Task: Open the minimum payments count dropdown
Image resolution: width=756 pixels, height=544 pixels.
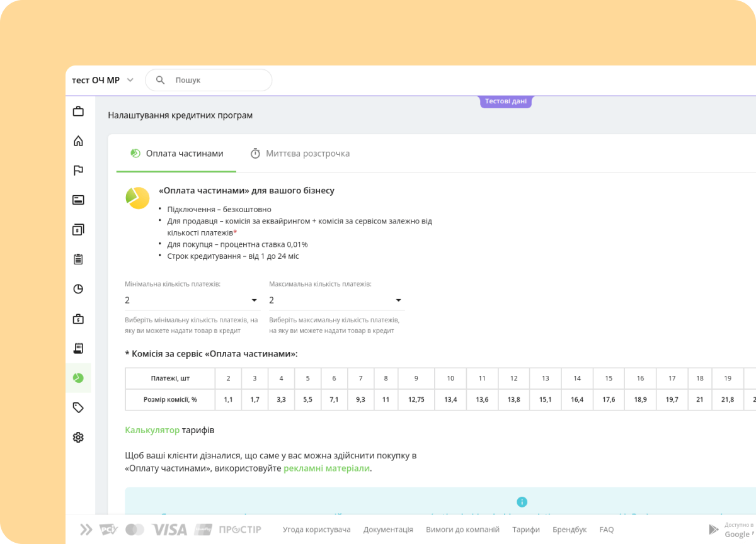Action: (192, 300)
